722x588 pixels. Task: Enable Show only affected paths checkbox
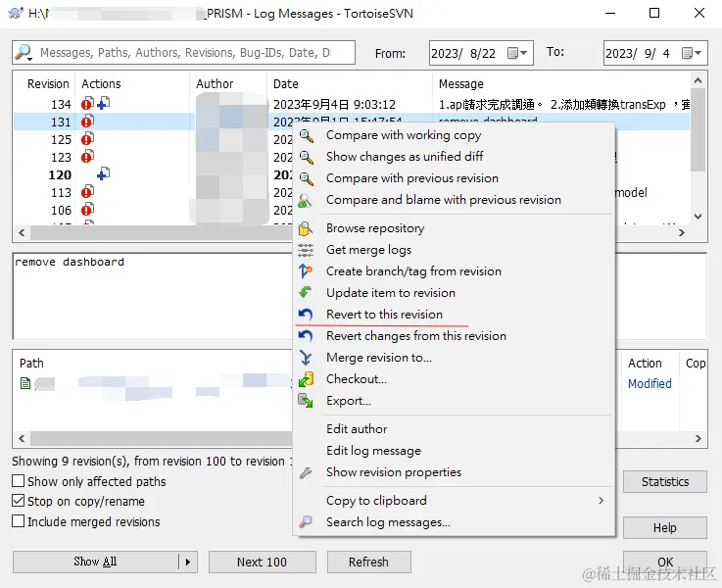[18, 481]
